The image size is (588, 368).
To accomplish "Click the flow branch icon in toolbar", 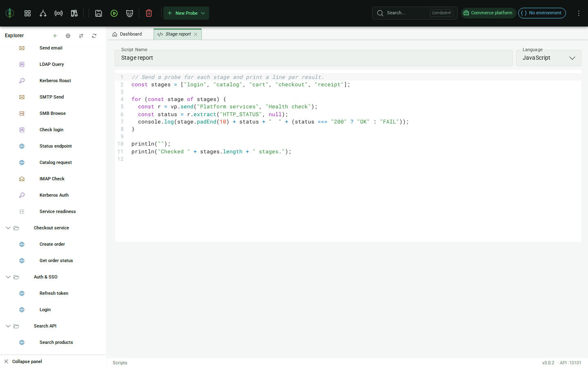I will 43,13.
